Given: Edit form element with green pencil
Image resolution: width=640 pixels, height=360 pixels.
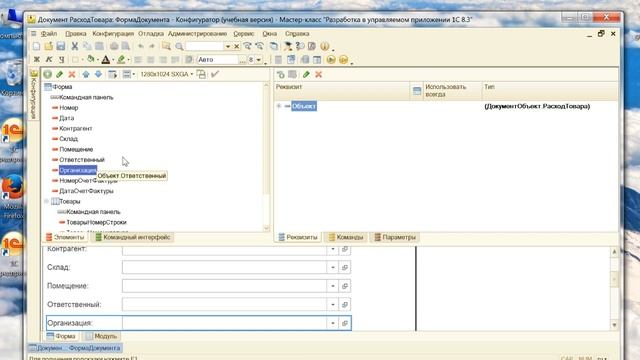Looking at the screenshot, I should 60,74.
